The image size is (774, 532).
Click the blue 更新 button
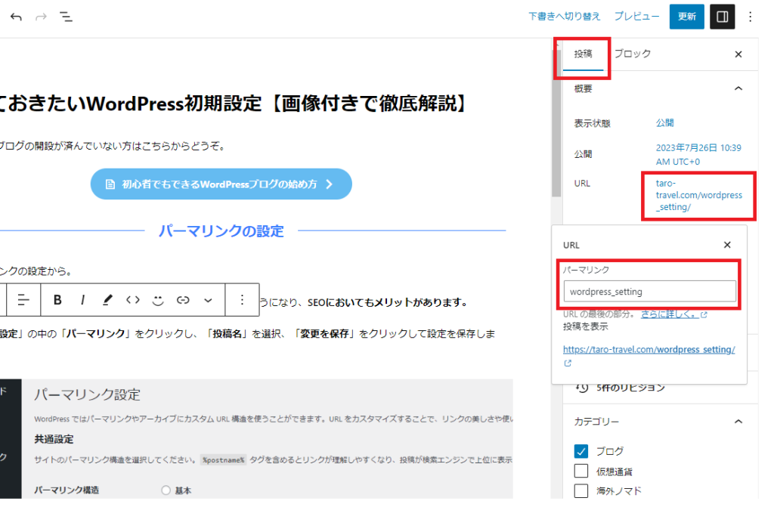coord(686,17)
